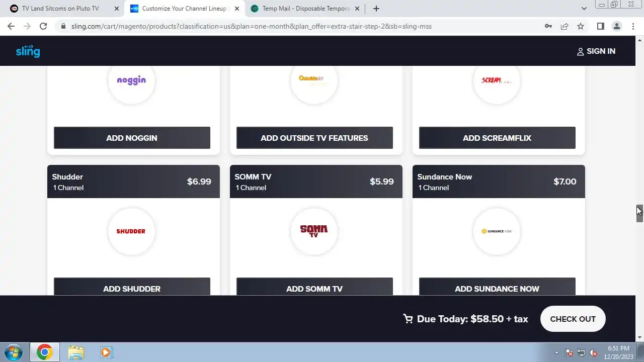644x362 pixels.
Task: Click the network tray icon
Action: click(x=581, y=352)
